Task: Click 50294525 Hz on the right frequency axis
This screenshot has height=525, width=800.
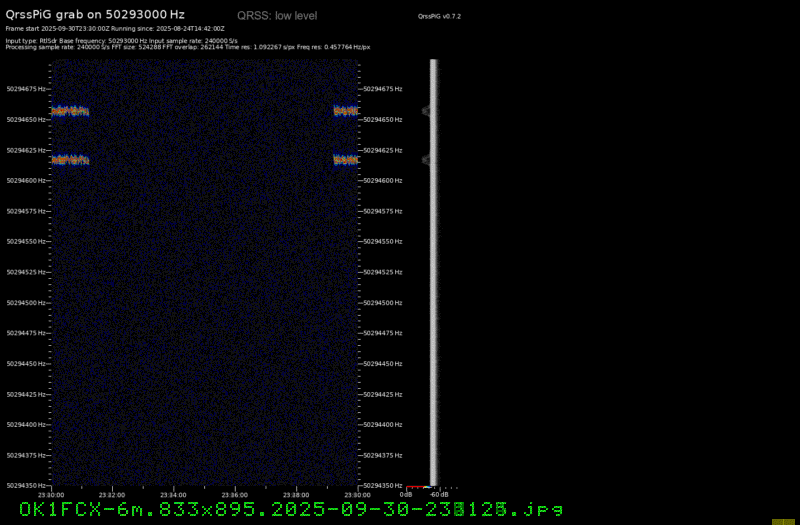Action: coord(383,272)
